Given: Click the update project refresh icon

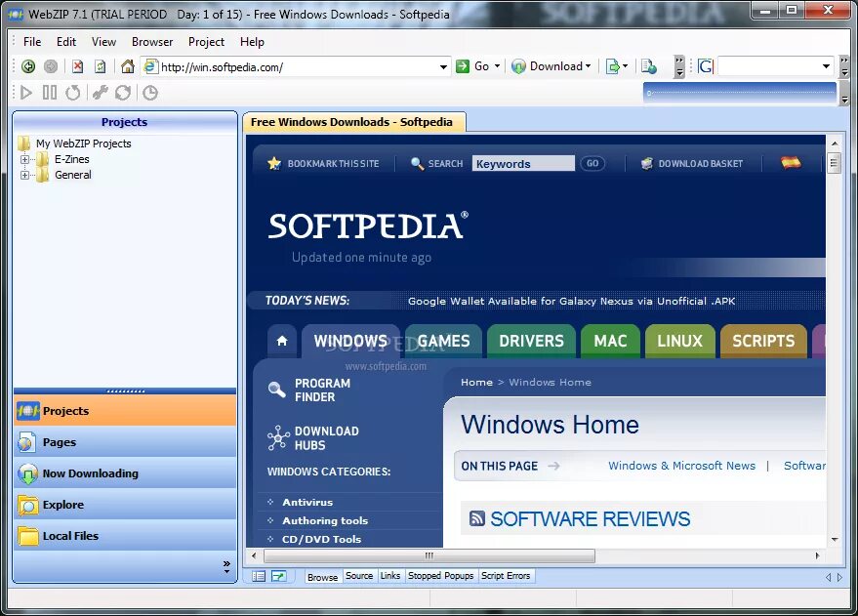Looking at the screenshot, I should (x=123, y=93).
